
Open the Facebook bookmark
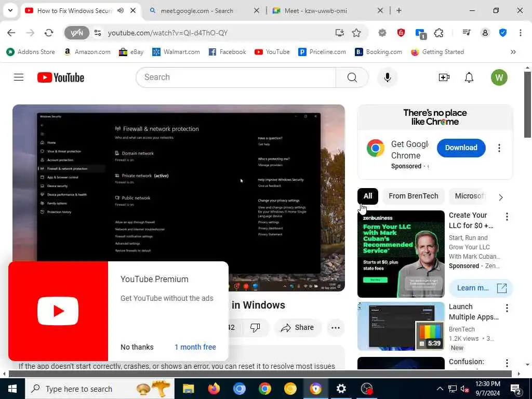pyautogui.click(x=228, y=52)
